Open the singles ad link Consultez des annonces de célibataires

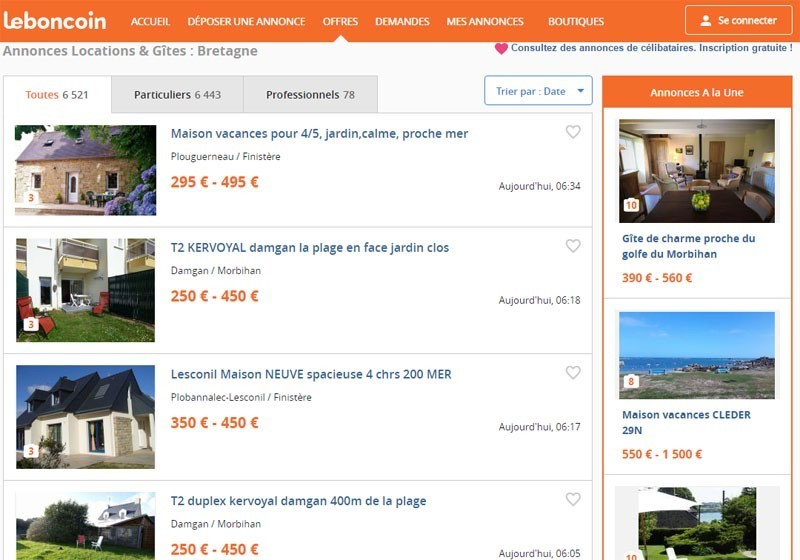click(652, 48)
